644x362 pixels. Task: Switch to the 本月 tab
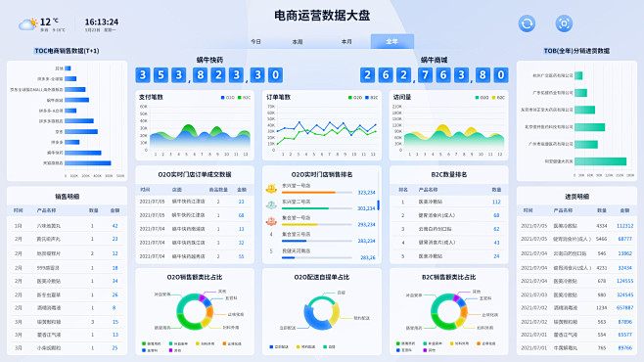tap(346, 41)
